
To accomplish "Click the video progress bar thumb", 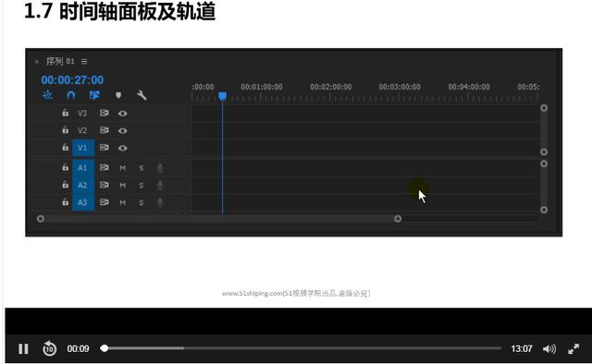I will [105, 348].
